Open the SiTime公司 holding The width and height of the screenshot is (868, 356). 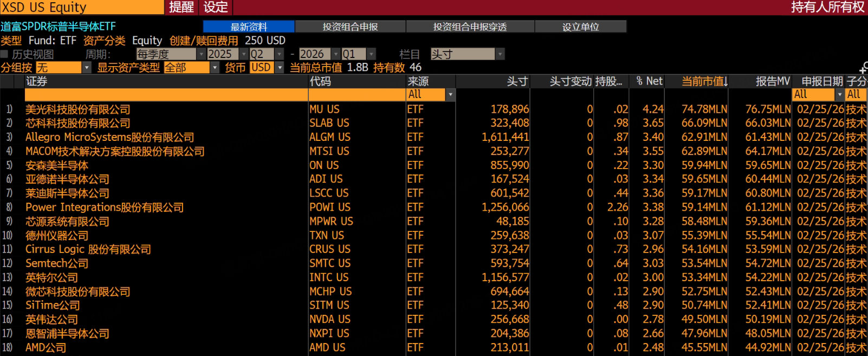click(x=53, y=306)
